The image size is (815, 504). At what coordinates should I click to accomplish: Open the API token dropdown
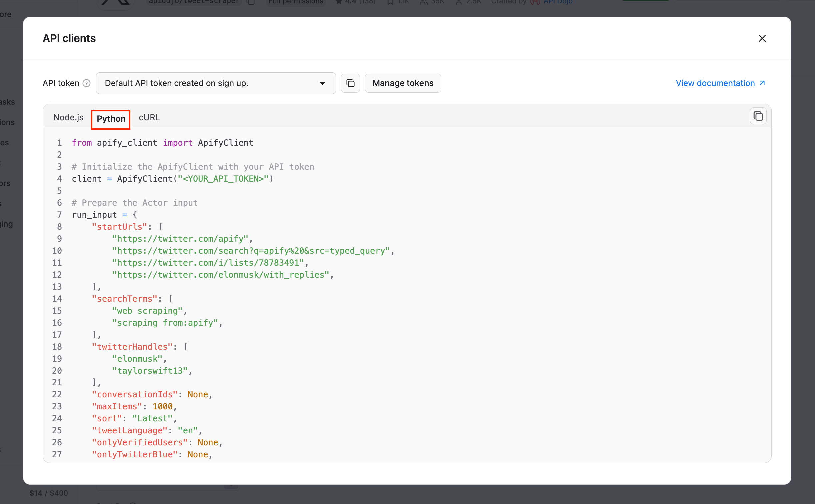pyautogui.click(x=216, y=83)
